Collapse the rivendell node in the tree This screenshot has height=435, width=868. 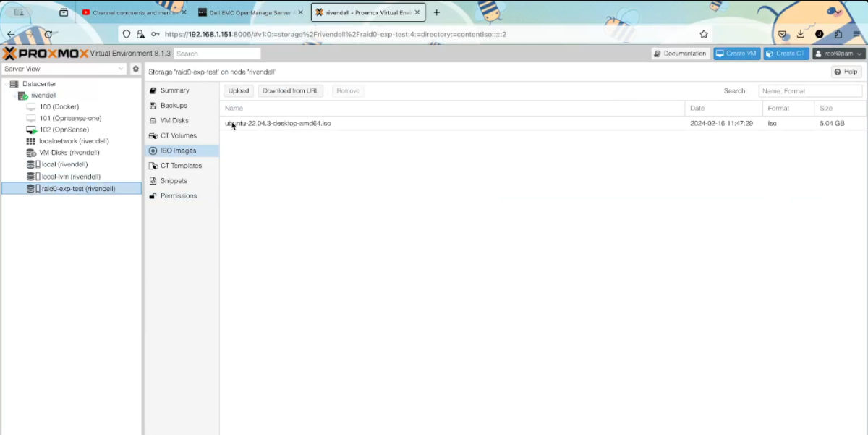coord(17,95)
